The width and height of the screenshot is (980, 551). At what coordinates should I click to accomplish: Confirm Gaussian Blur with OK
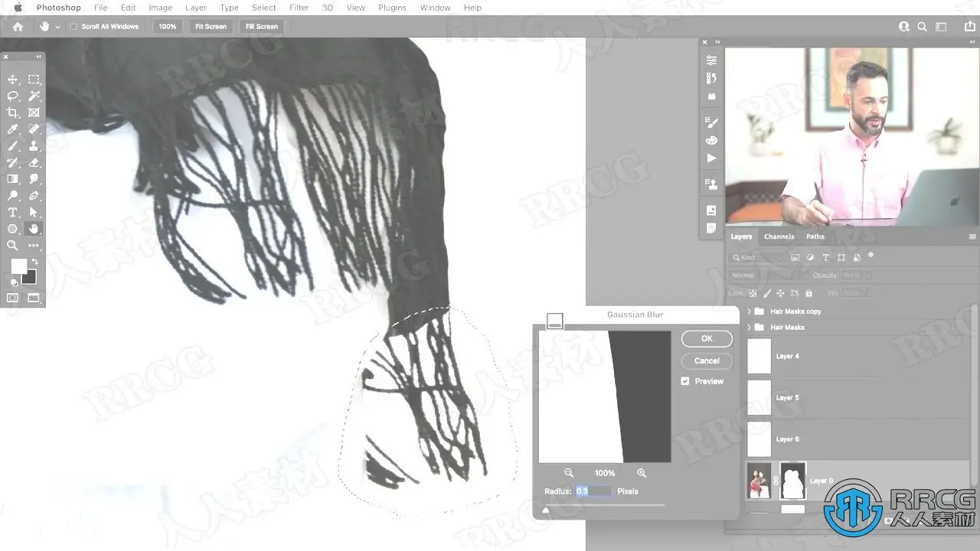(707, 338)
